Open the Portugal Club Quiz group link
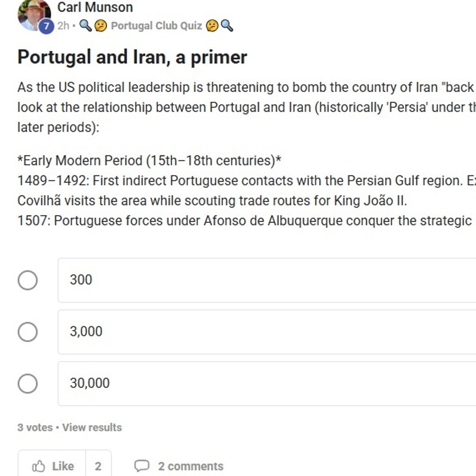This screenshot has height=476, width=476. pos(156,26)
